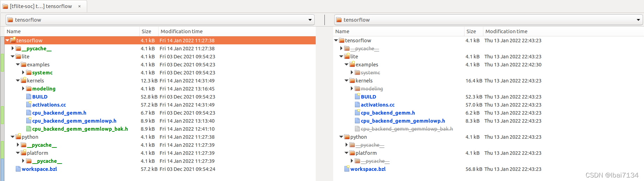
Task: Click the BUILD file icon in left pane
Action: (29, 96)
